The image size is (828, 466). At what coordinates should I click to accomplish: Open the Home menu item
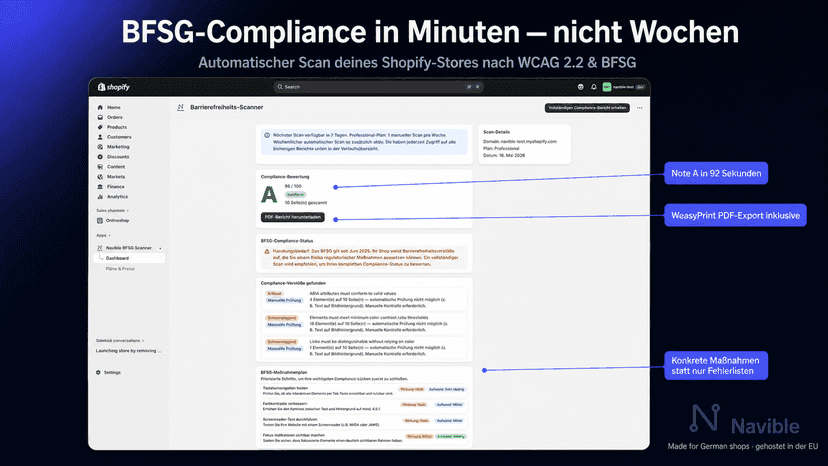pos(114,107)
